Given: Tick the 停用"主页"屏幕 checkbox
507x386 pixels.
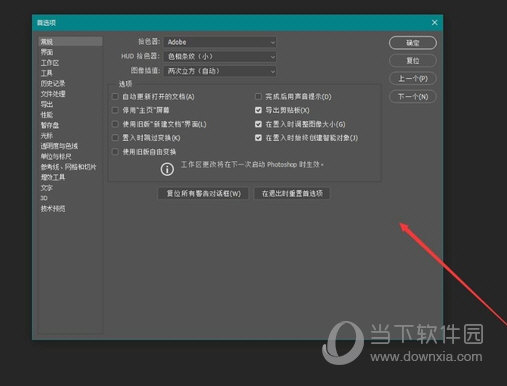Looking at the screenshot, I should pos(115,110).
